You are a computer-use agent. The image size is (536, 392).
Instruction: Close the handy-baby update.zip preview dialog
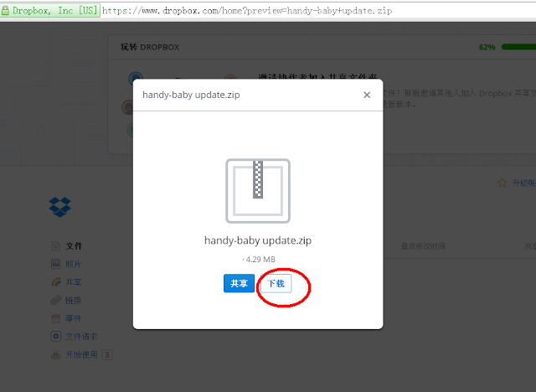367,95
